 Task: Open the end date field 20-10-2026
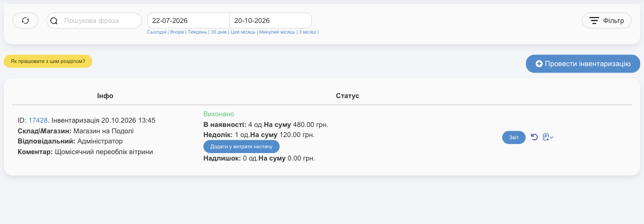click(270, 21)
